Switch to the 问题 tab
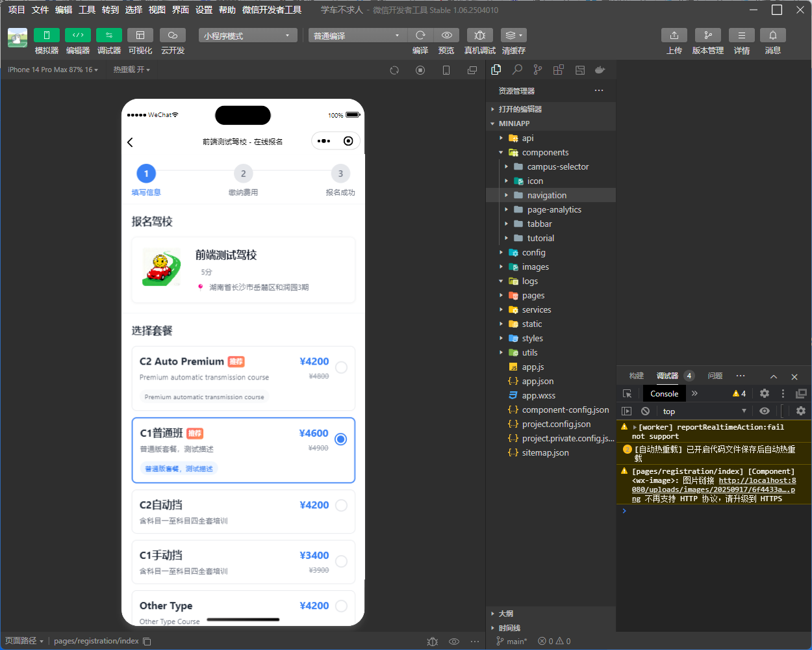This screenshot has width=812, height=650. [715, 376]
